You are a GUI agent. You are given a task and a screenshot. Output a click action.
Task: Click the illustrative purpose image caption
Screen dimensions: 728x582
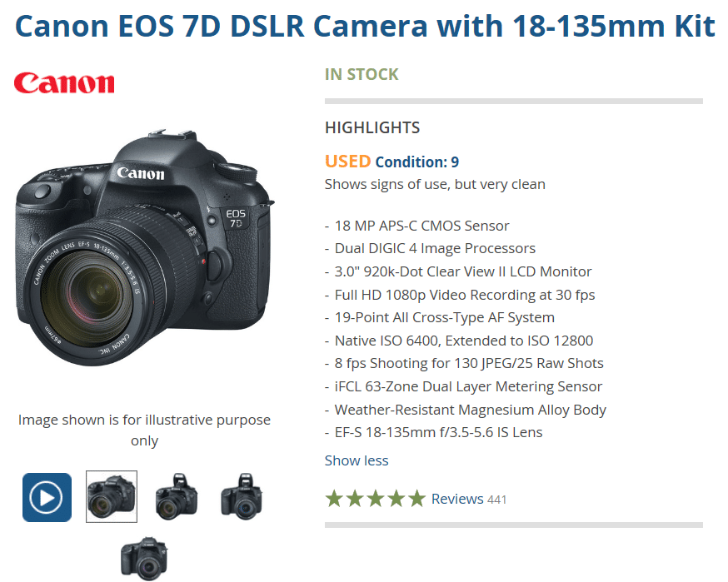pyautogui.click(x=144, y=430)
